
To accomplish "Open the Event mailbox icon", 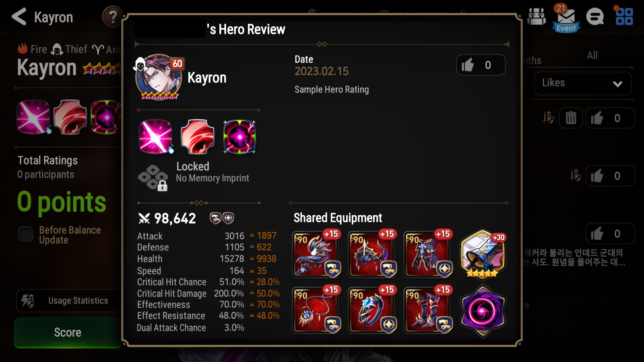I will 566,18.
